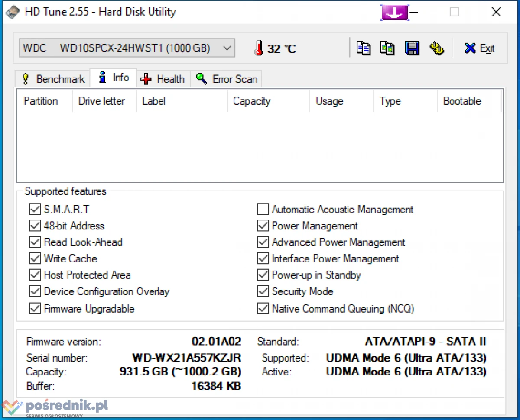The image size is (520, 420).
Task: Click the 32 °C temperature reading
Action: point(282,48)
